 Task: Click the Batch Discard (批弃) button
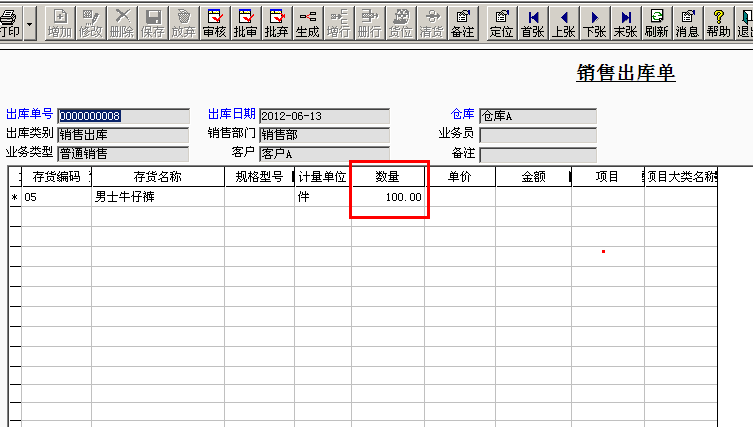[277, 23]
